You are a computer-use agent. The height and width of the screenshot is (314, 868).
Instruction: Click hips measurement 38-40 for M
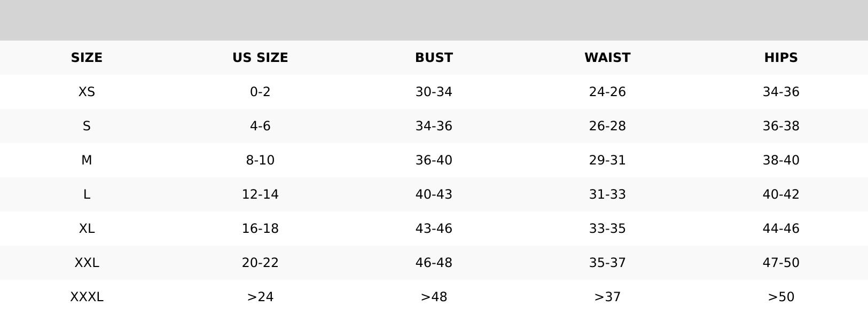[x=781, y=160]
